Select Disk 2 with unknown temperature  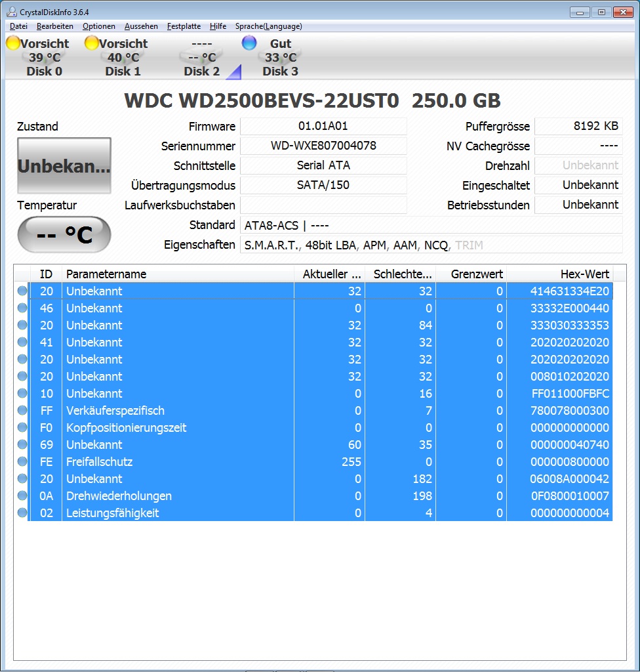[x=202, y=57]
